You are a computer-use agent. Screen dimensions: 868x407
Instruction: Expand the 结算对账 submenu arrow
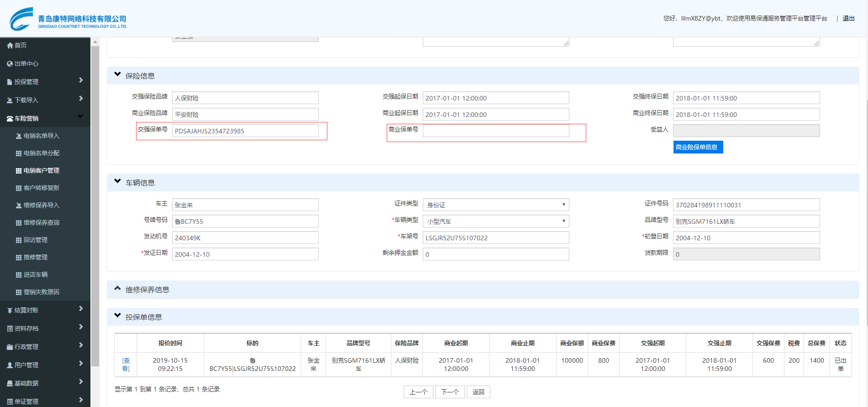point(81,309)
